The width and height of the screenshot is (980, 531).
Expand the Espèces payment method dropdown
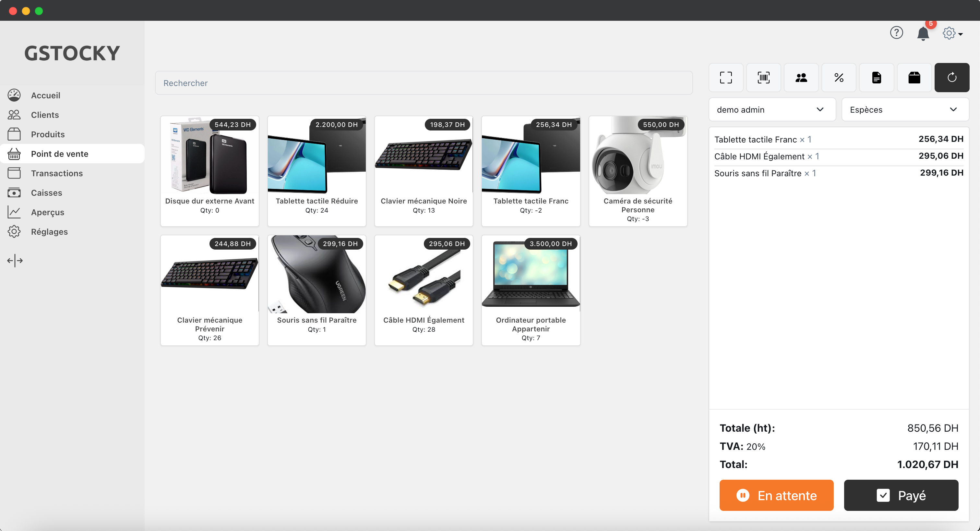[905, 110]
